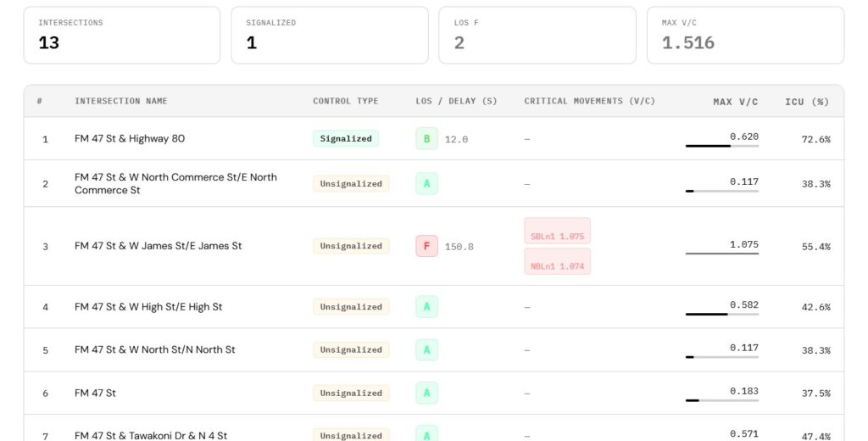
Task: Click the Signalized summary card showing 1
Action: pos(330,35)
